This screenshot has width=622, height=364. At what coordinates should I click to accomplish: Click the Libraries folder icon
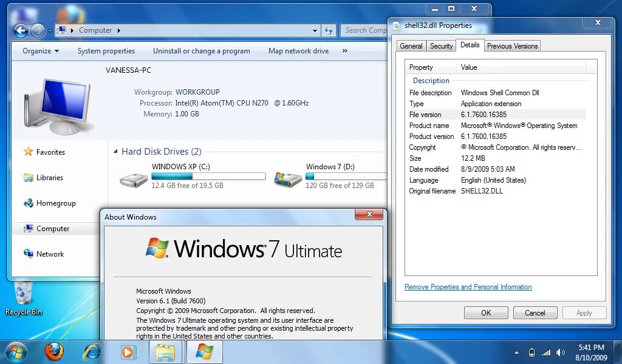pos(28,177)
